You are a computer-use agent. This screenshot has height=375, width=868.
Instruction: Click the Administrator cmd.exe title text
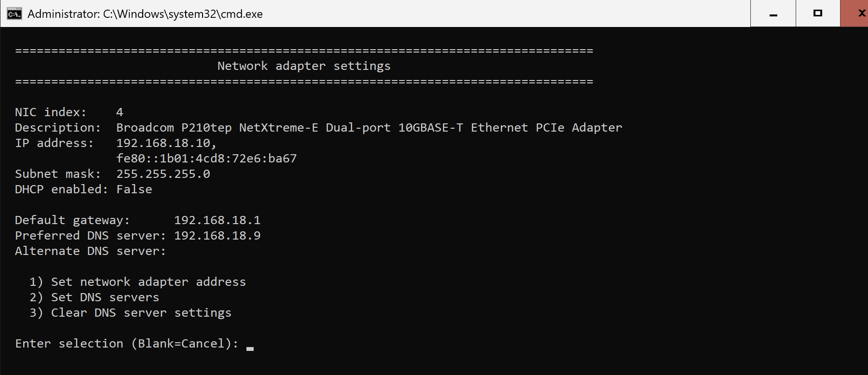[x=145, y=14]
